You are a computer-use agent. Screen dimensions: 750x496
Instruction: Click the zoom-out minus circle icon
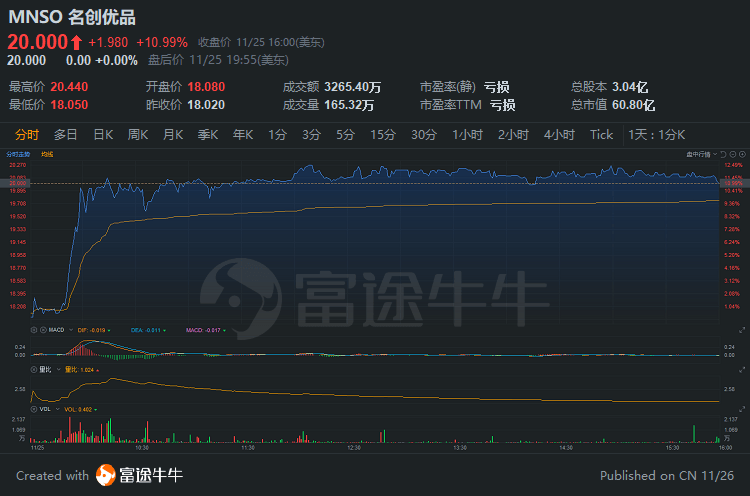click(733, 154)
